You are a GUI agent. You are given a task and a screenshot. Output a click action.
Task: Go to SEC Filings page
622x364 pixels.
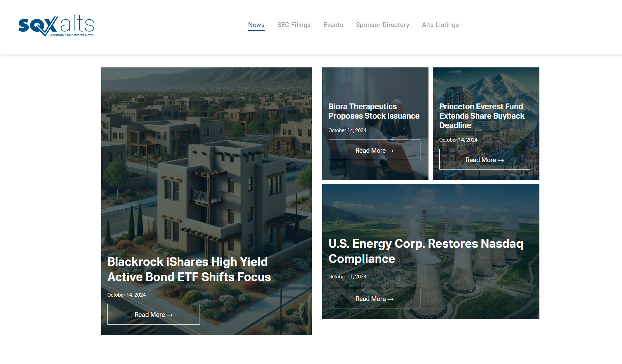tap(294, 25)
